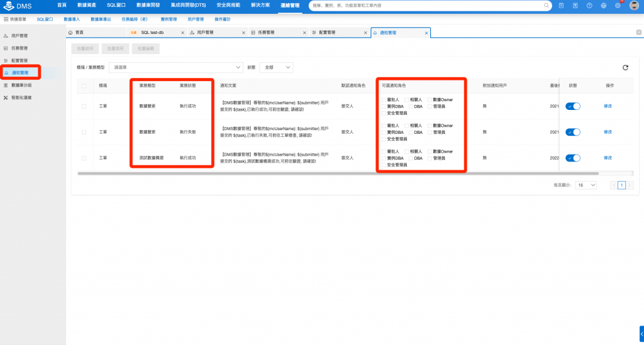644x345 pixels.
Task: Click the horizontal table scrollbar
Action: point(338,173)
